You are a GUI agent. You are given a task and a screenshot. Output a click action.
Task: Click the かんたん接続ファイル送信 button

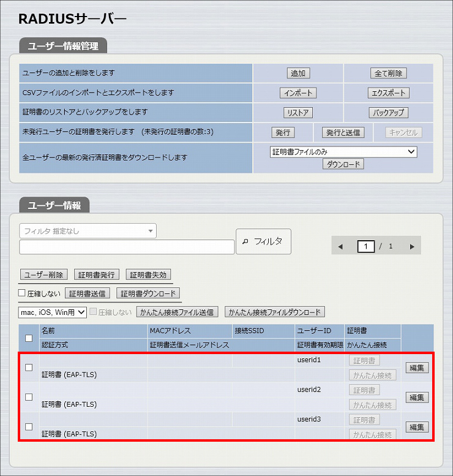[177, 312]
